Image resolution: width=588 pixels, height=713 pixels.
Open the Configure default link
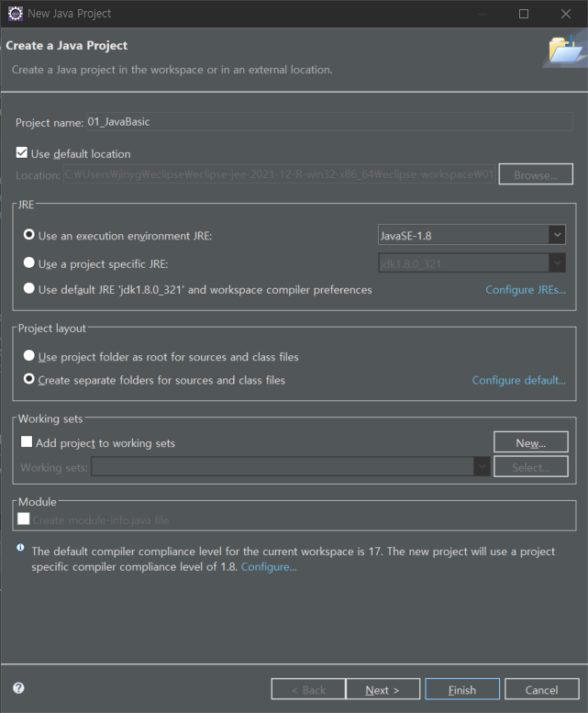(519, 380)
